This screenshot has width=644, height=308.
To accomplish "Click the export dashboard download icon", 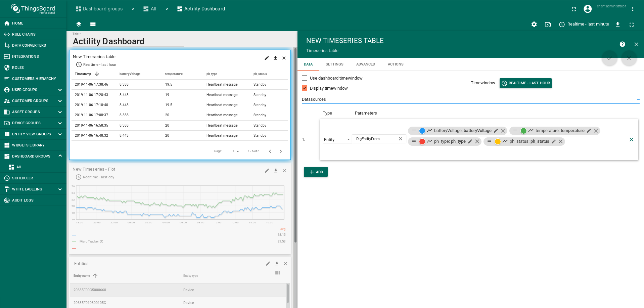I will pyautogui.click(x=617, y=24).
